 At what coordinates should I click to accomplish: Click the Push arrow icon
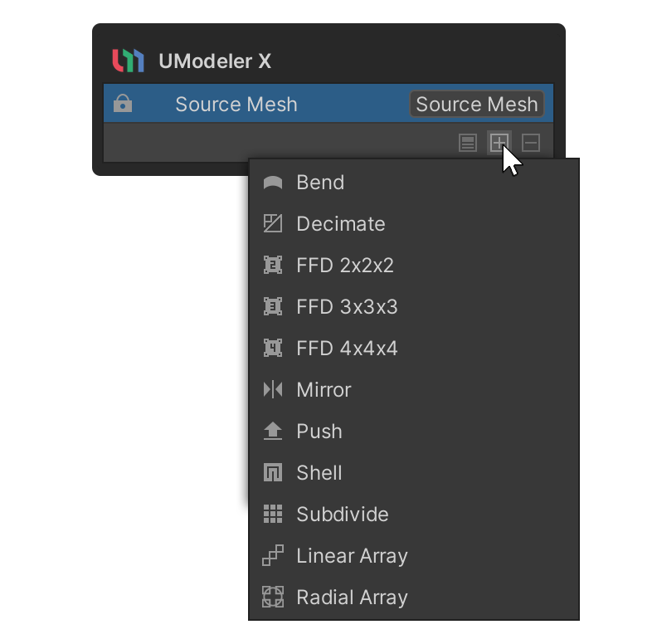click(x=273, y=431)
